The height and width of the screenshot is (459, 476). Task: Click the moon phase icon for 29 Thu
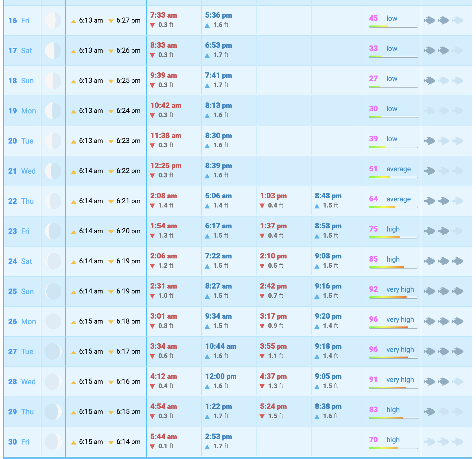click(53, 412)
